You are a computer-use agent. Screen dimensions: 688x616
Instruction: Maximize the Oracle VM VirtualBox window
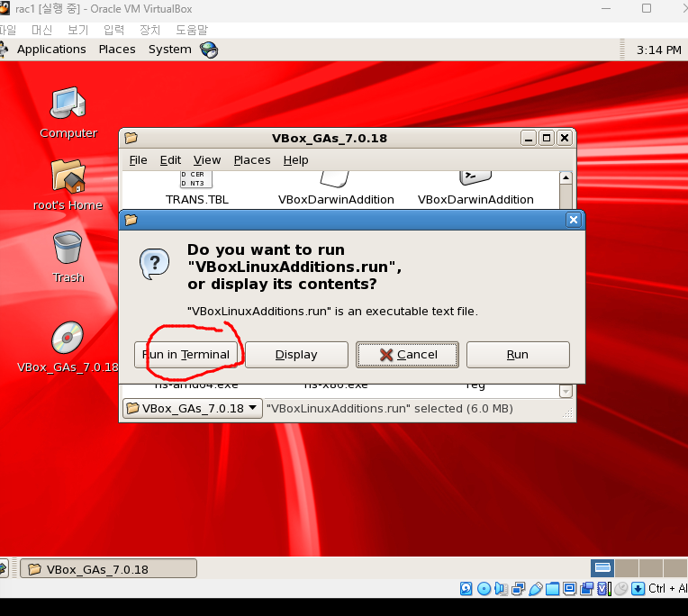647,9
